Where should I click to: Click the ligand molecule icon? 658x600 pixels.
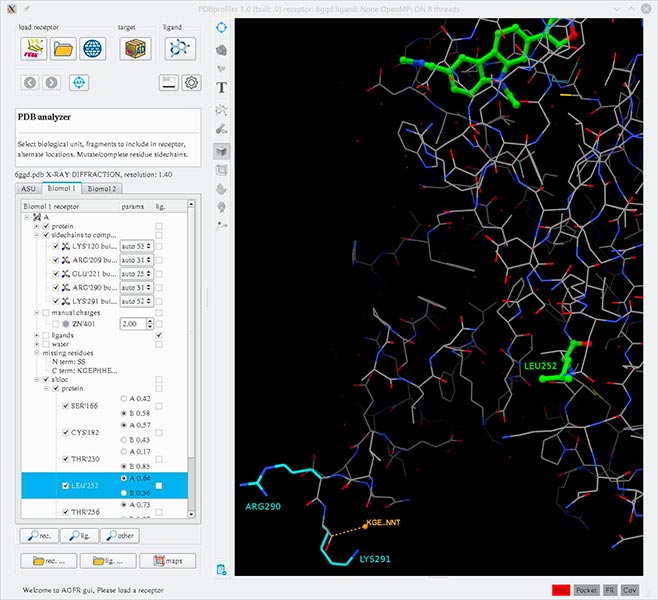click(180, 47)
